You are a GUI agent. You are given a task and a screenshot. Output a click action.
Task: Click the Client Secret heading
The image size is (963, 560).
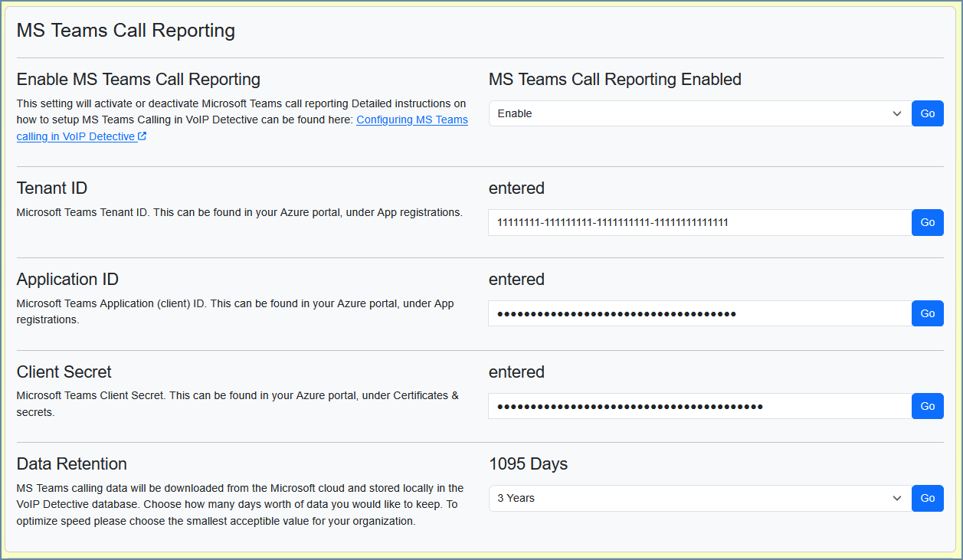click(x=64, y=372)
